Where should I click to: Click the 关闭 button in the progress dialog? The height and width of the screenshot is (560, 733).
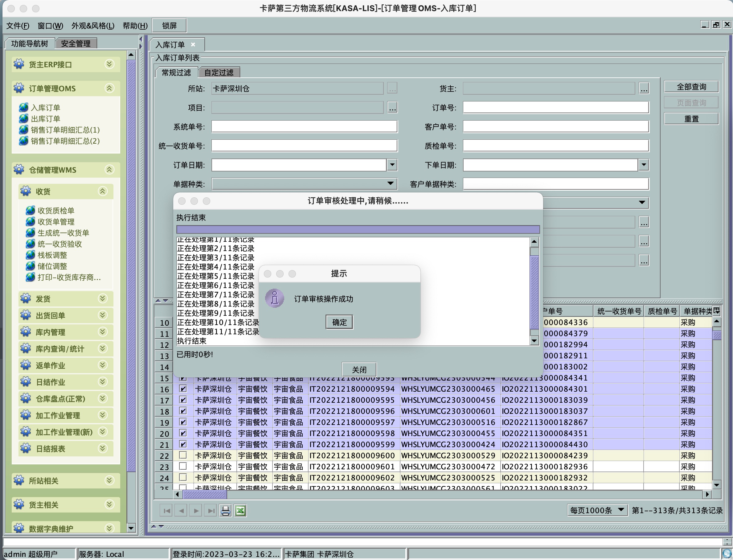[359, 370]
